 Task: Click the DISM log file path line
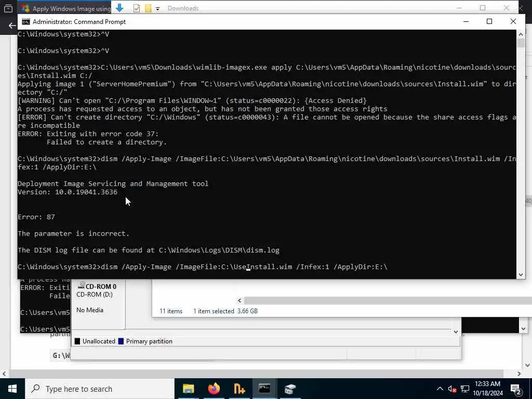(149, 250)
